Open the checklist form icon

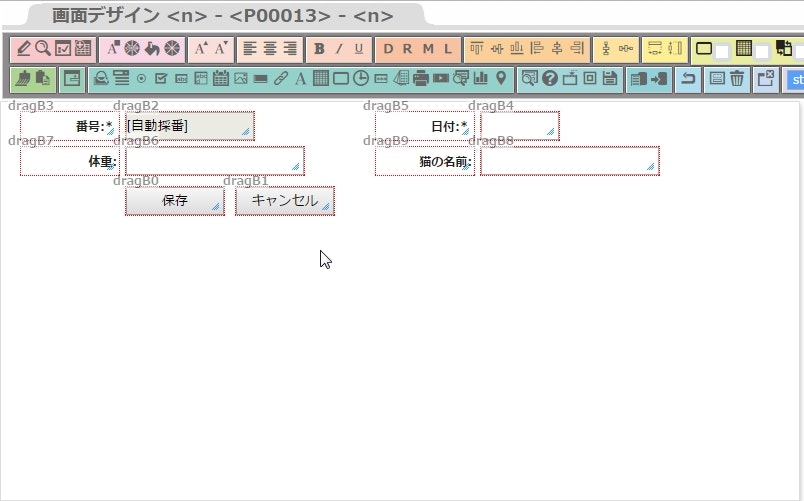click(x=63, y=49)
